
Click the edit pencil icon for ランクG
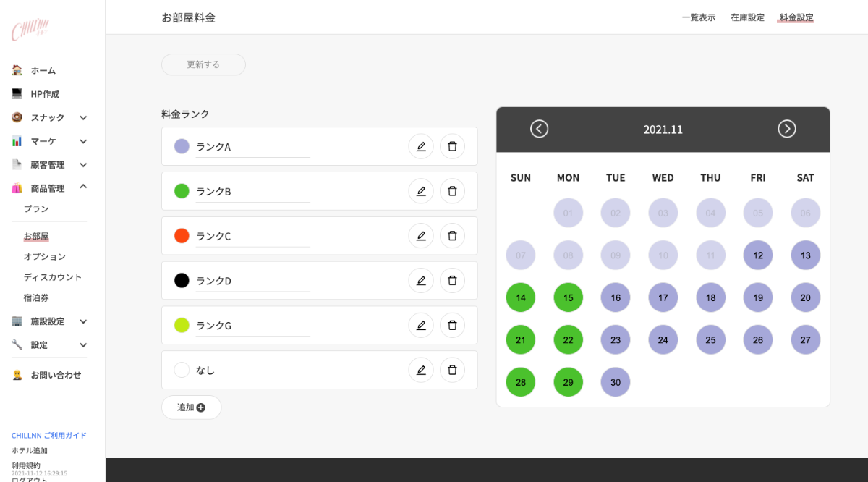pyautogui.click(x=421, y=326)
